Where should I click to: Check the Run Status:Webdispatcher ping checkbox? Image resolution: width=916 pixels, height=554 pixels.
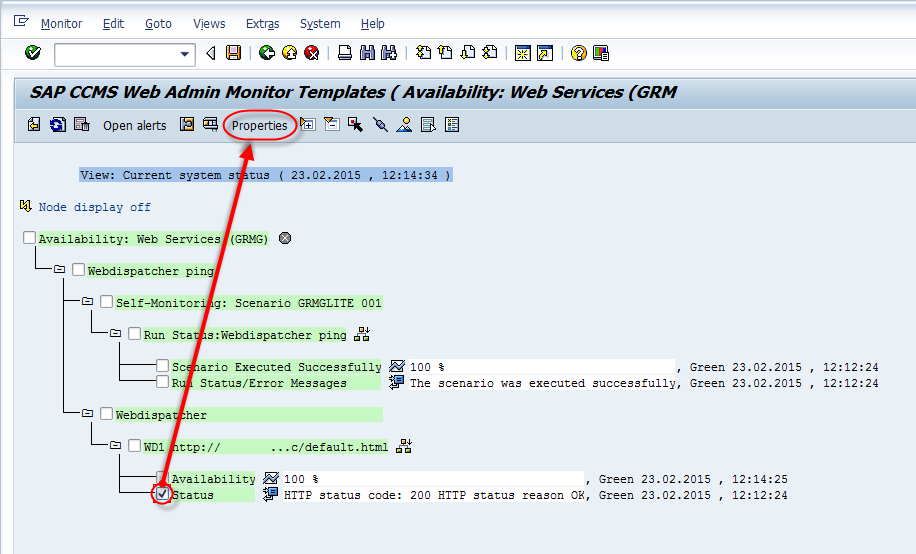click(x=134, y=334)
